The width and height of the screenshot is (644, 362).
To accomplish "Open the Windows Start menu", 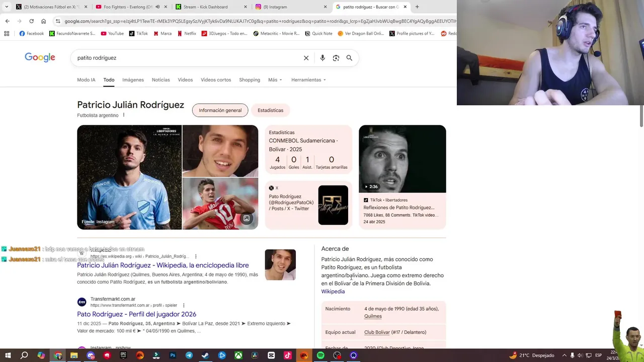I will tap(8, 355).
